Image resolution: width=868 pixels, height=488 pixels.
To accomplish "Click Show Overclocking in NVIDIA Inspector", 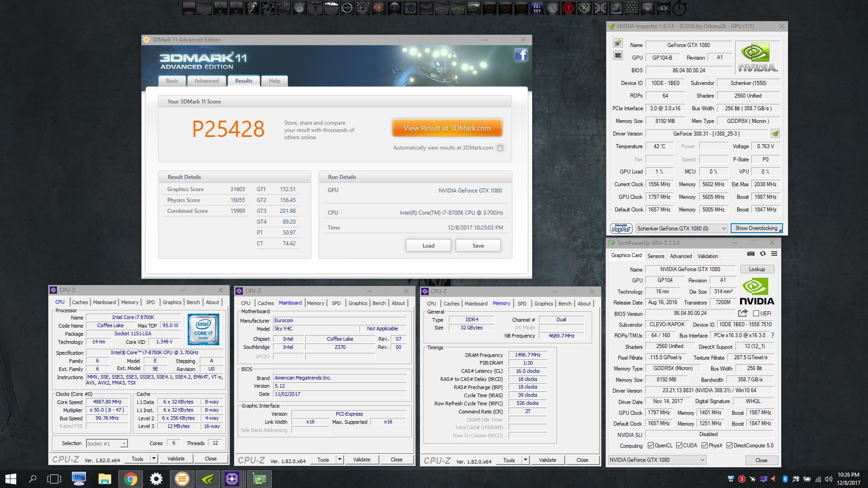I will 756,228.
